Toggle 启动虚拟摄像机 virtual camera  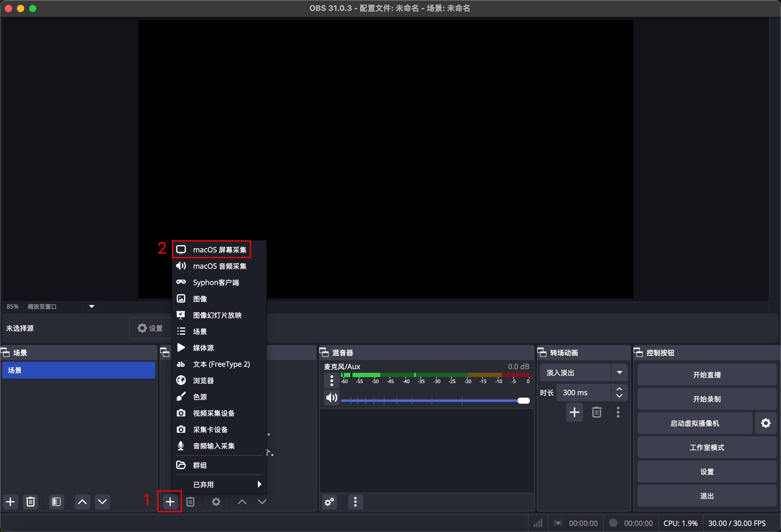click(694, 423)
